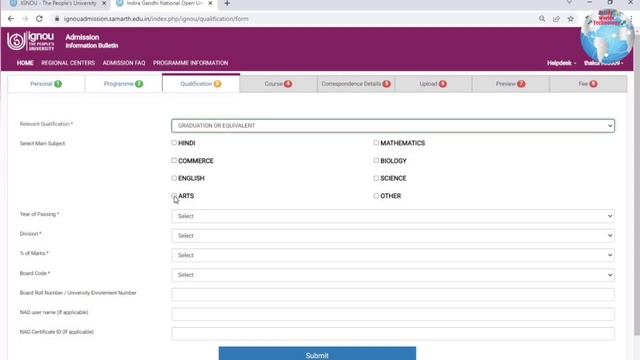Click the Submit button

click(x=317, y=353)
